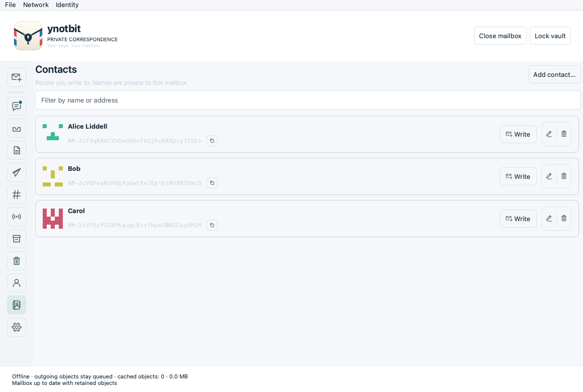This screenshot has height=392, width=583.
Task: Open the Network menu
Action: pyautogui.click(x=36, y=5)
